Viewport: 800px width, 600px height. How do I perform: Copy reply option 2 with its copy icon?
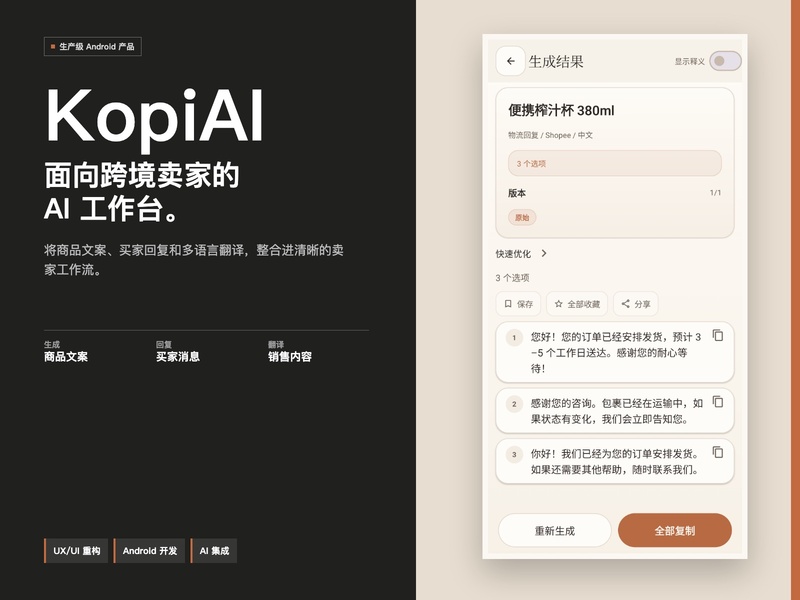tap(718, 402)
